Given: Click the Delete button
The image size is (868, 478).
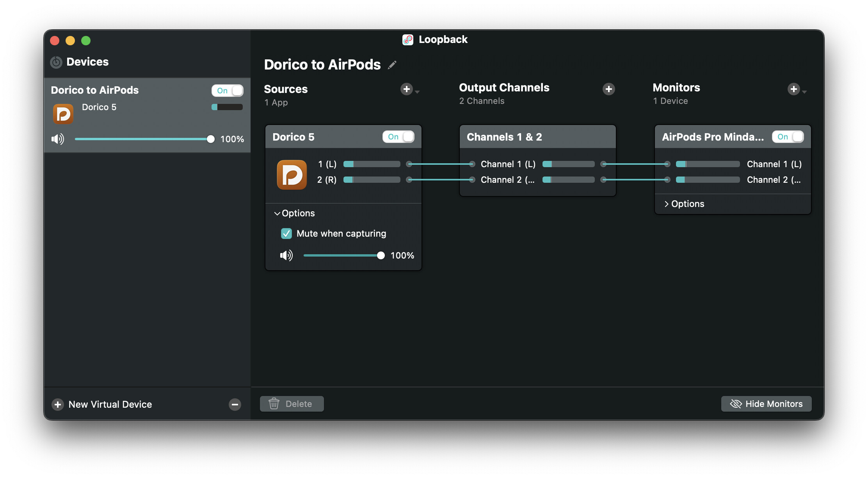Looking at the screenshot, I should (x=292, y=404).
